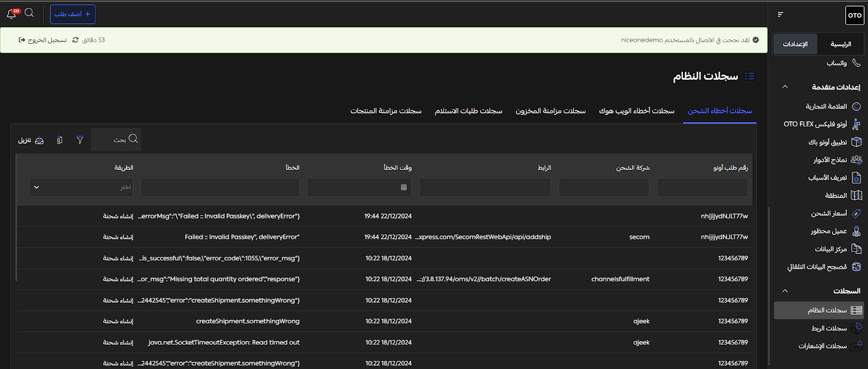This screenshot has width=868, height=369.
Task: Open the top search magnifier
Action: [x=29, y=12]
